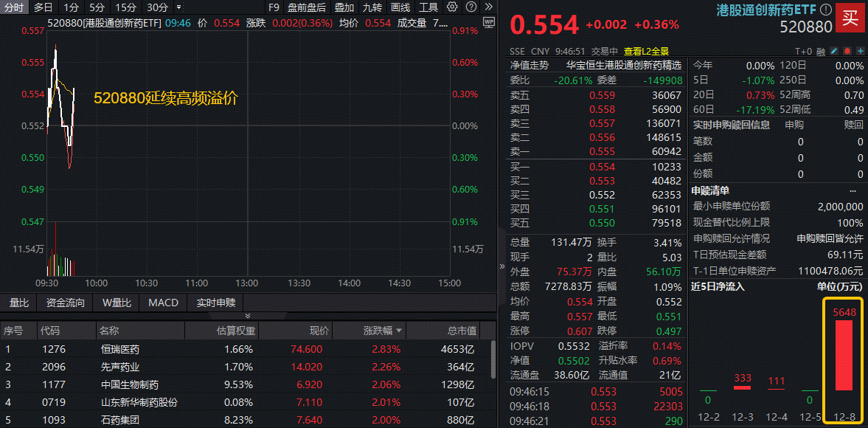Viewport: 868px width, 428px height.
Task: Click the pencil edit icon beside T+0
Action: point(834,50)
